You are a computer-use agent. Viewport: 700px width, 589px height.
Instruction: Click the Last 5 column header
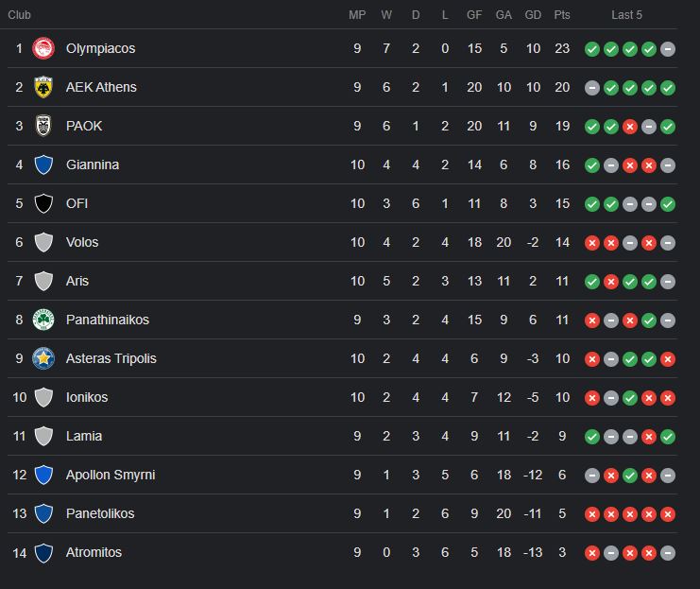click(x=626, y=15)
